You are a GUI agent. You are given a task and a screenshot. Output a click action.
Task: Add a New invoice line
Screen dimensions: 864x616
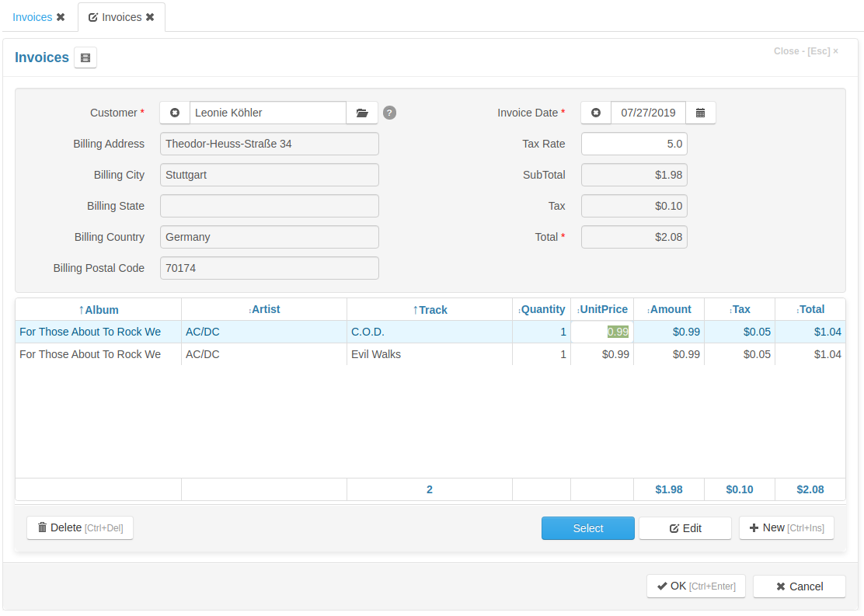coord(786,528)
